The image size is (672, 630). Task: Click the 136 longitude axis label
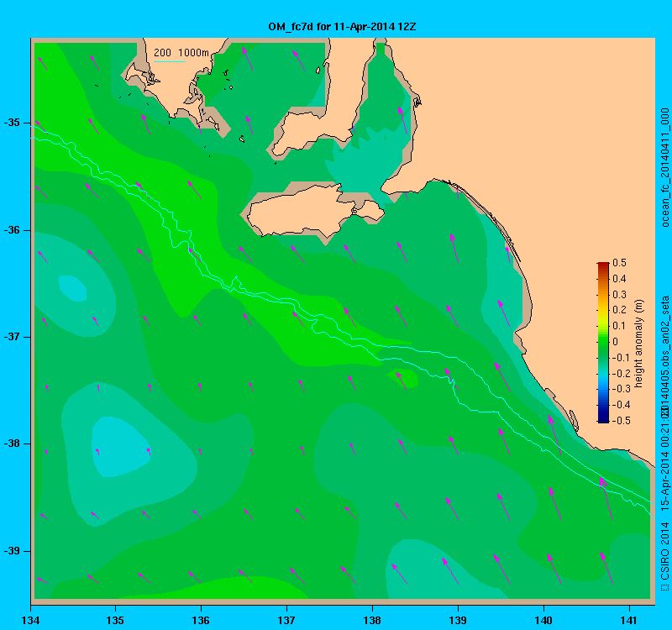click(x=201, y=620)
